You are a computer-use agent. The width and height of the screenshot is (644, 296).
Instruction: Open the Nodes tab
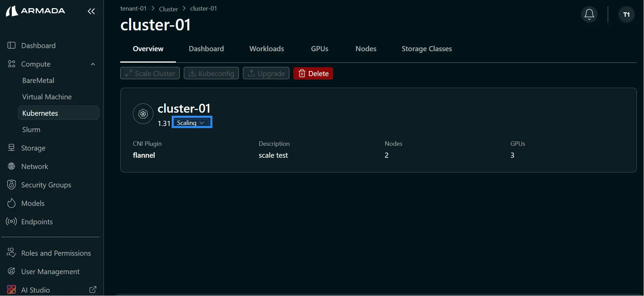(366, 49)
